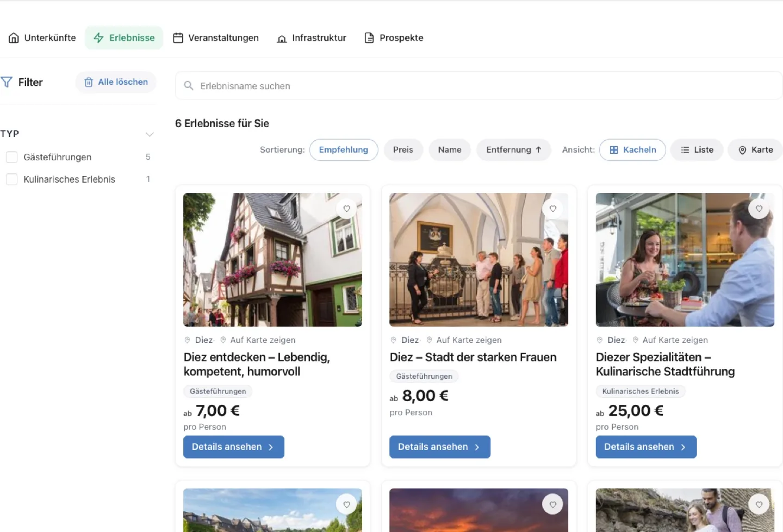This screenshot has height=532, width=783.
Task: Favorite the sunset card heart
Action: tap(552, 505)
